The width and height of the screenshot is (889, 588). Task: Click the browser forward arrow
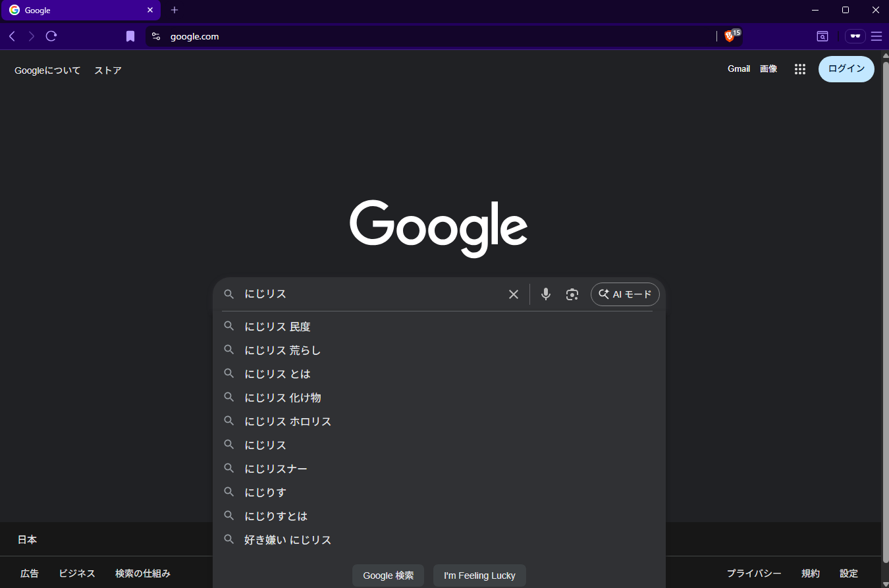click(31, 36)
